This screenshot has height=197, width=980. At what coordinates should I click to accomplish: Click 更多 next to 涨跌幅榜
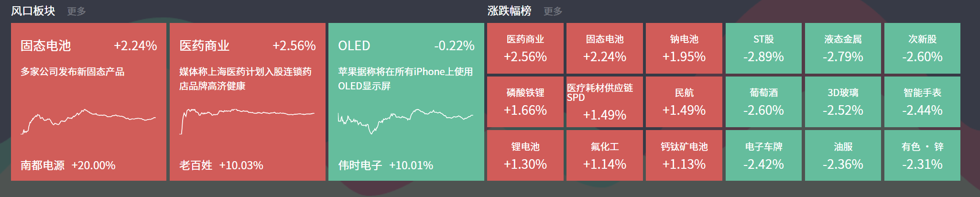[553, 11]
